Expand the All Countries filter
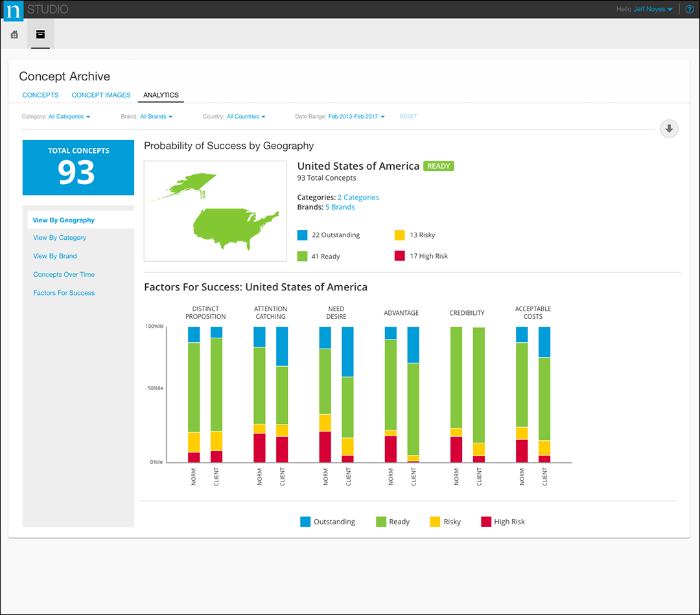700x615 pixels. coord(246,117)
